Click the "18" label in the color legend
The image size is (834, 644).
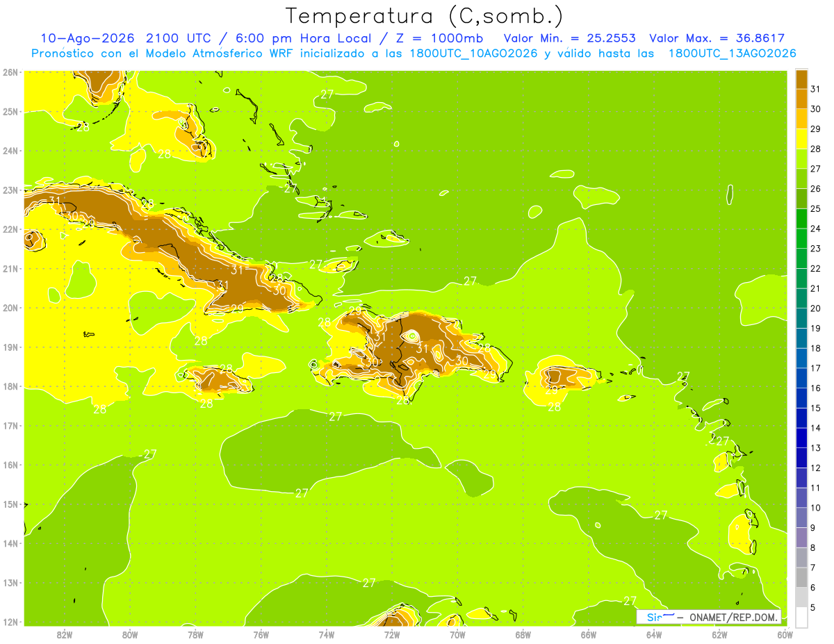pyautogui.click(x=815, y=348)
